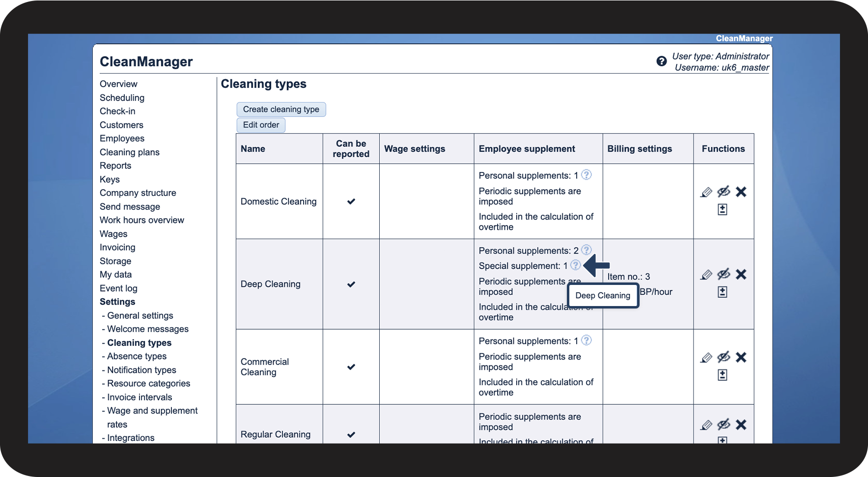
Task: Go to Absence types settings
Action: coord(137,356)
